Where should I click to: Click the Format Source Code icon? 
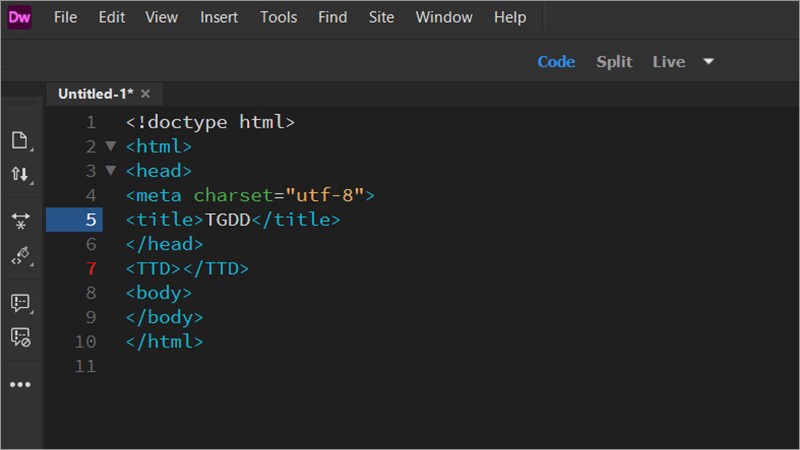click(20, 256)
